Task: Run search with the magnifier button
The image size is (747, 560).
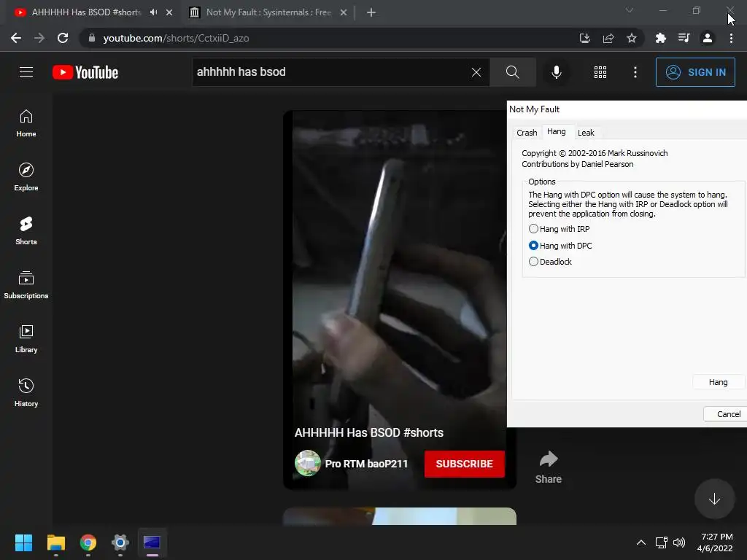Action: click(x=513, y=72)
